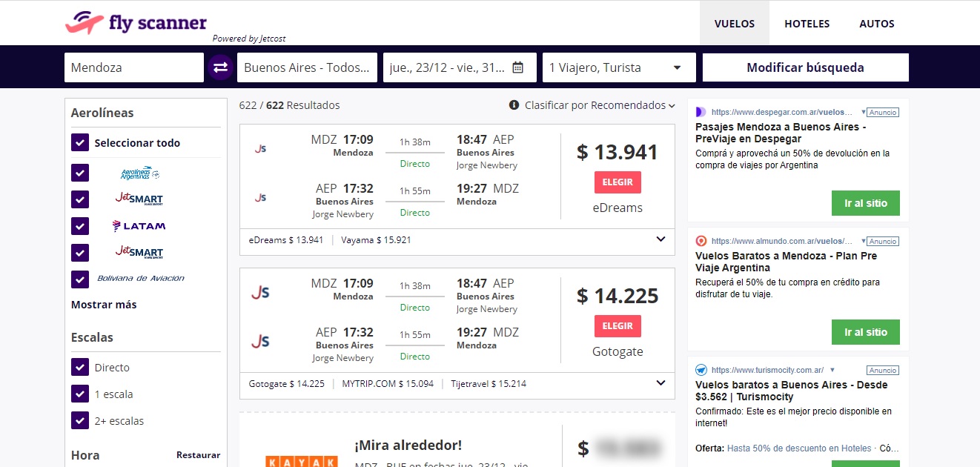This screenshot has height=467, width=980.
Task: Click the Boliviana de Aviación logo
Action: [141, 279]
